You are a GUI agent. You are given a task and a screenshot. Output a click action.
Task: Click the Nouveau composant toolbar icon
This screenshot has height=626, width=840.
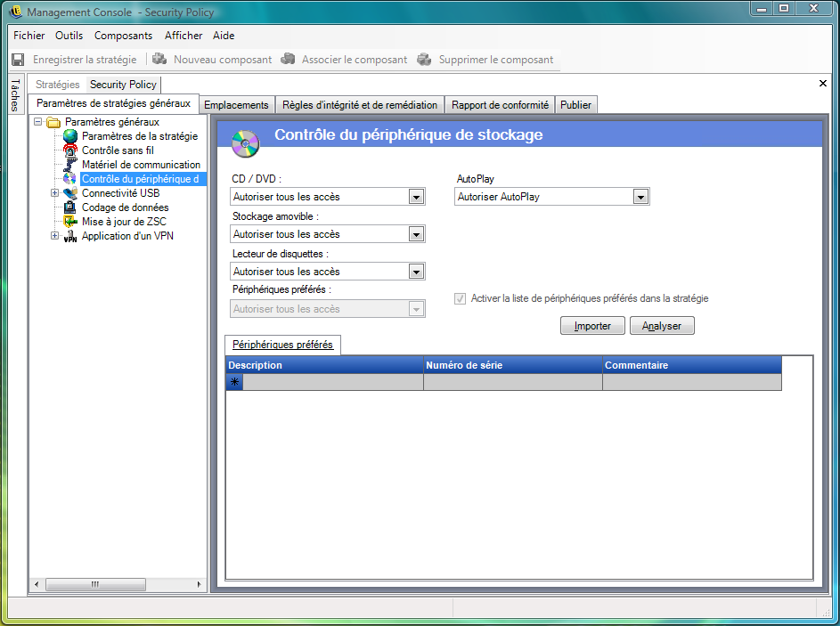pyautogui.click(x=159, y=60)
